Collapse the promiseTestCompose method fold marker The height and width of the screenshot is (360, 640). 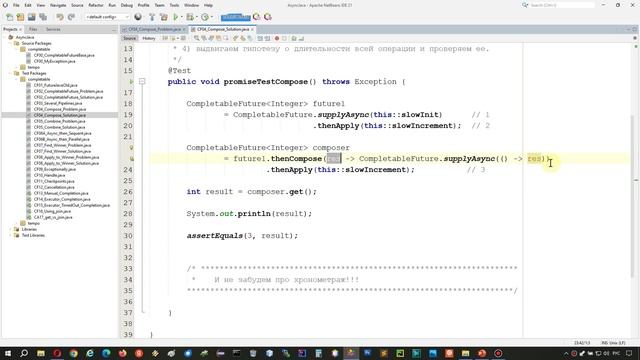(x=142, y=82)
